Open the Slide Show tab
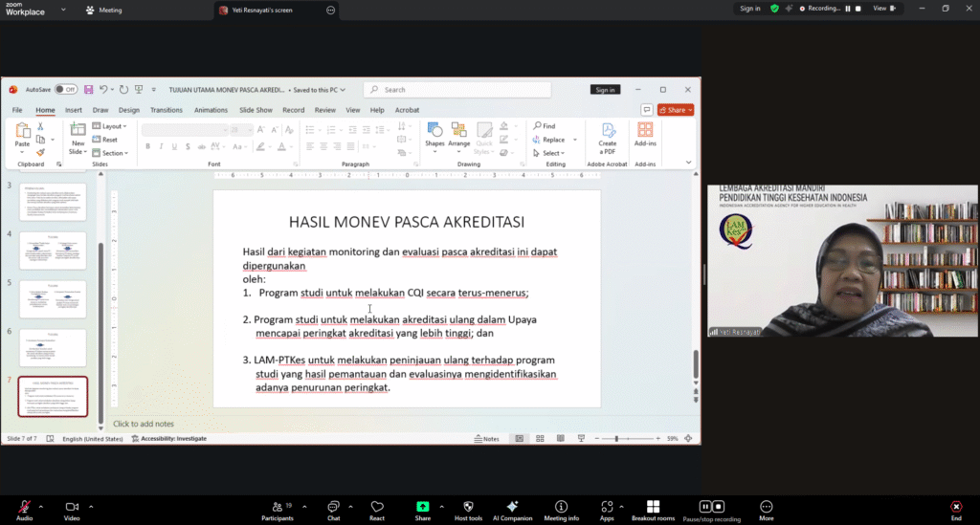The image size is (980, 525). point(256,110)
